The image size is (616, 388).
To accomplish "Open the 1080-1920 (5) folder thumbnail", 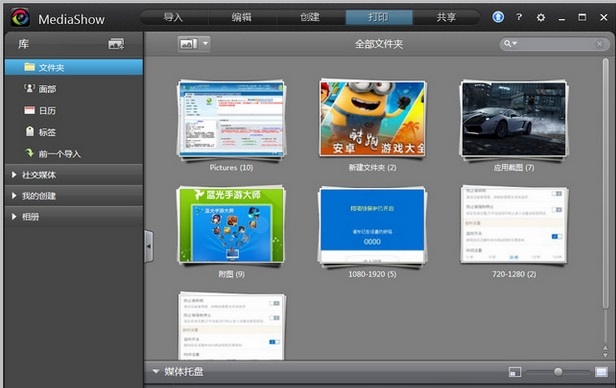I will pyautogui.click(x=372, y=226).
